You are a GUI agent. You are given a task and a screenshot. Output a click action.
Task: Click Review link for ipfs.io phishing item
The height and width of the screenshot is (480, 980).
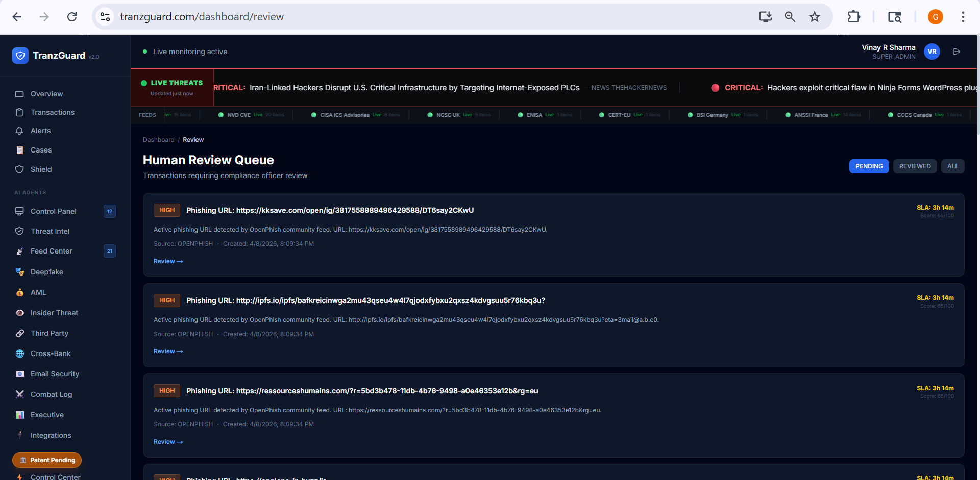[168, 351]
